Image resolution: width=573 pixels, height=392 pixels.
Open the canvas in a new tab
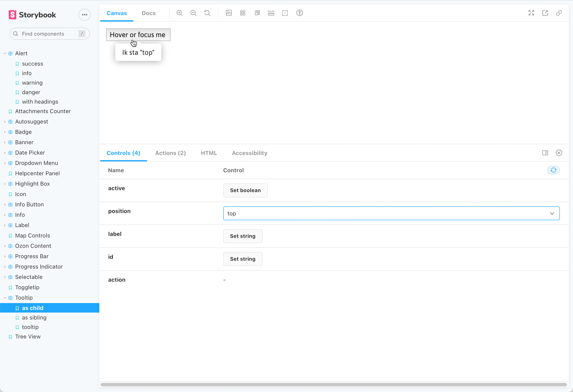[545, 13]
